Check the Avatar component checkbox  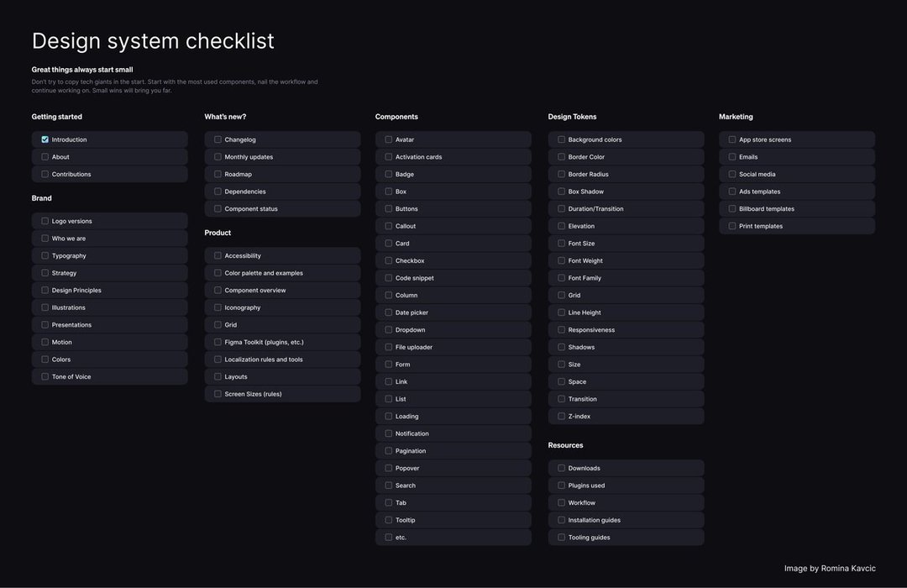point(389,139)
